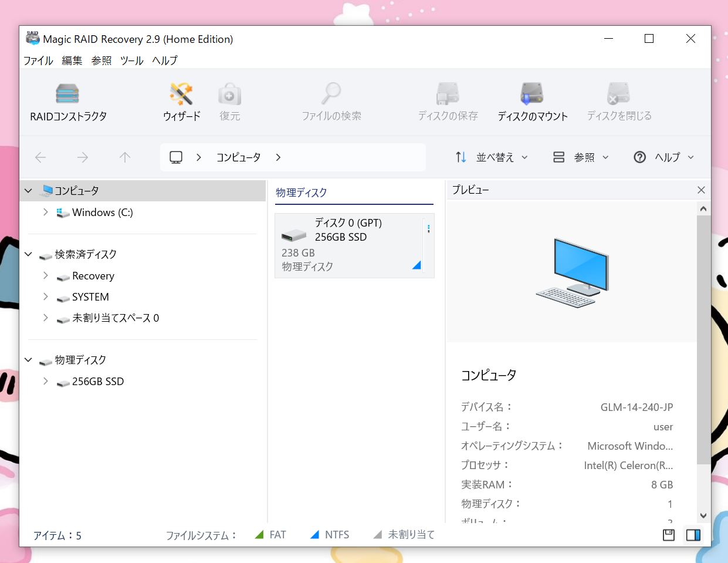The image size is (728, 563).
Task: Click the chevron after コンピュータ in path
Action: tap(278, 157)
